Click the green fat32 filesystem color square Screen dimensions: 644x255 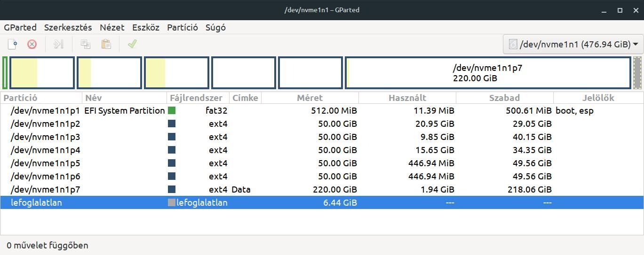(x=172, y=111)
